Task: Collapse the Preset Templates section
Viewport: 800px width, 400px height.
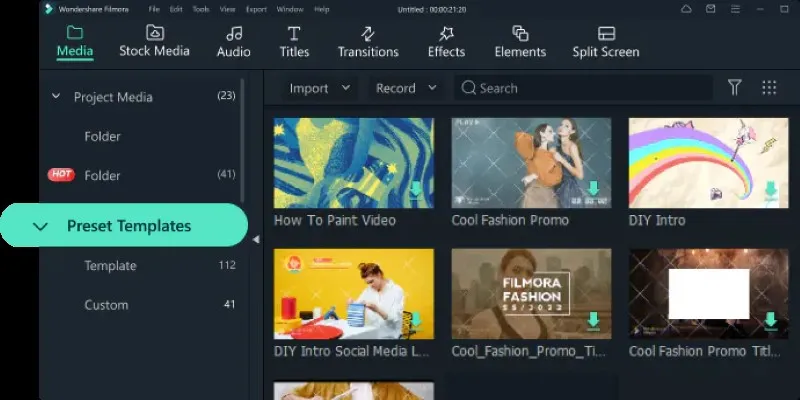Action: coord(40,227)
